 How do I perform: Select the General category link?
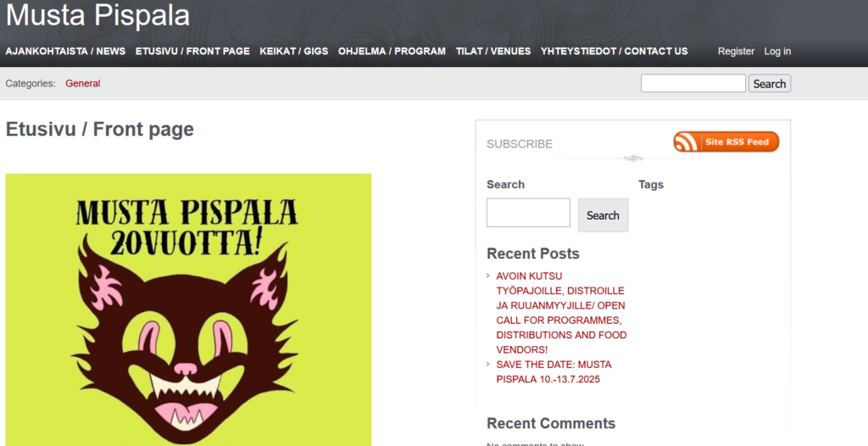(x=83, y=84)
